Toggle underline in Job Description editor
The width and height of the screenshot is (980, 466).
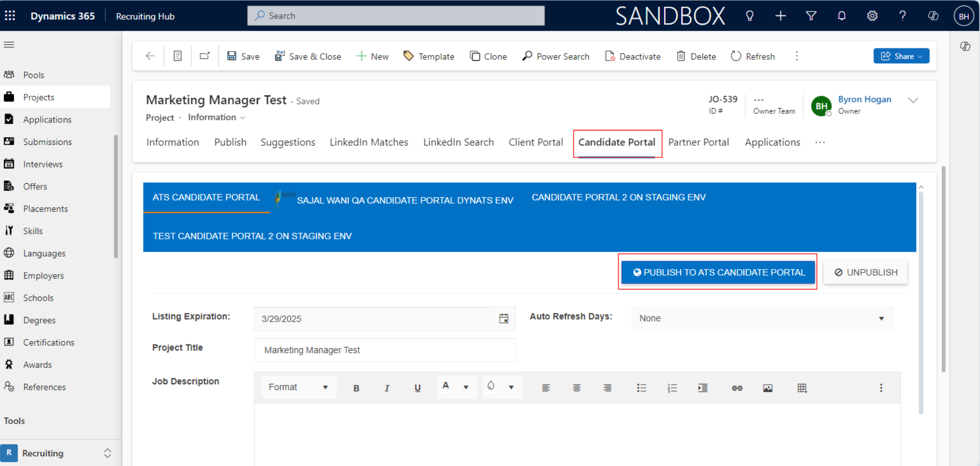pos(418,388)
